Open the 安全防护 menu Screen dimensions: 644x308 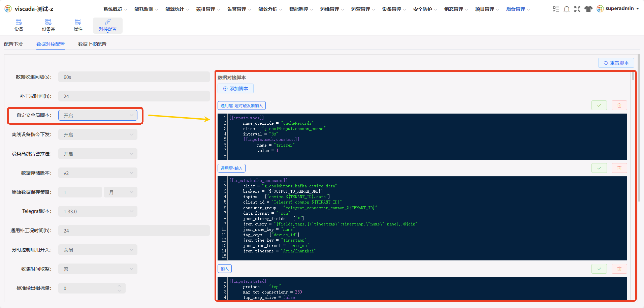pos(425,9)
